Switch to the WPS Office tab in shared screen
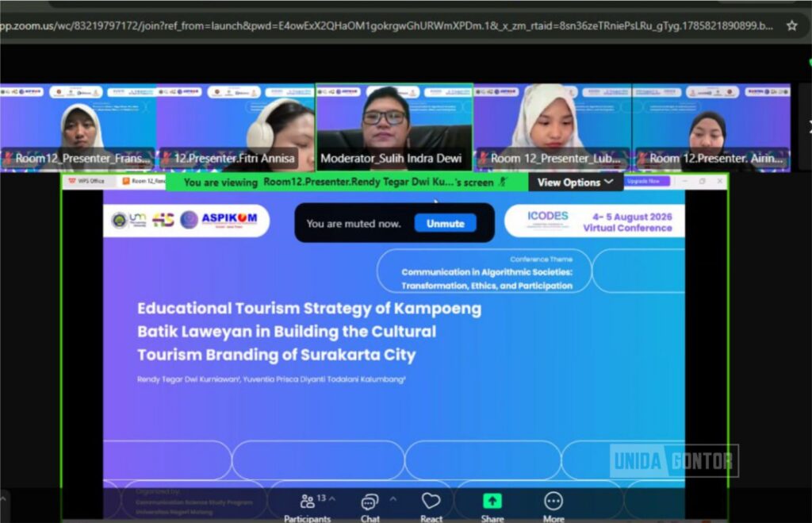 tap(86, 181)
